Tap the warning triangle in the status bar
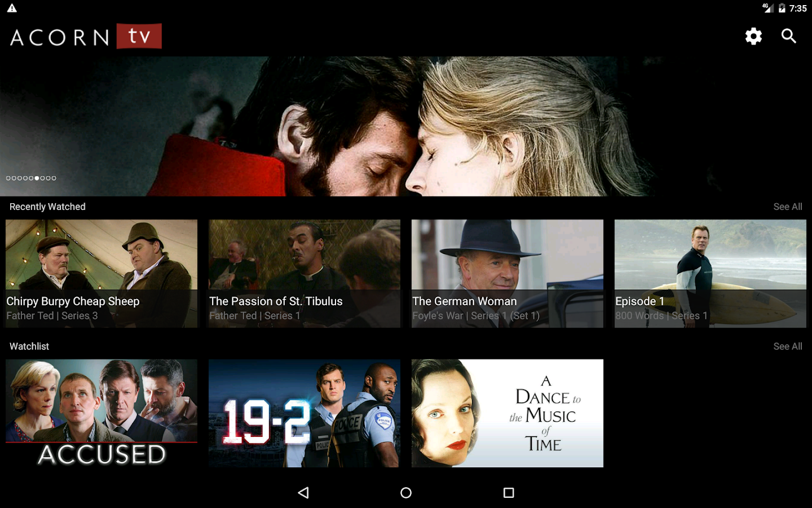The image size is (812, 508). (x=12, y=8)
